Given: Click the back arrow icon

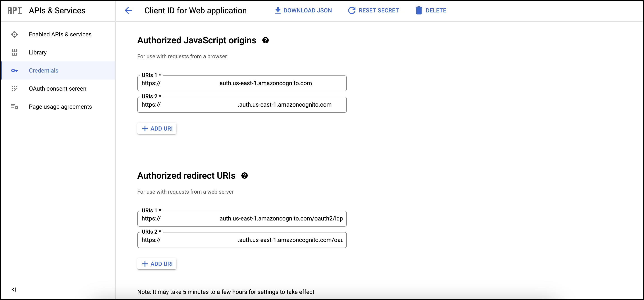Looking at the screenshot, I should coord(128,11).
